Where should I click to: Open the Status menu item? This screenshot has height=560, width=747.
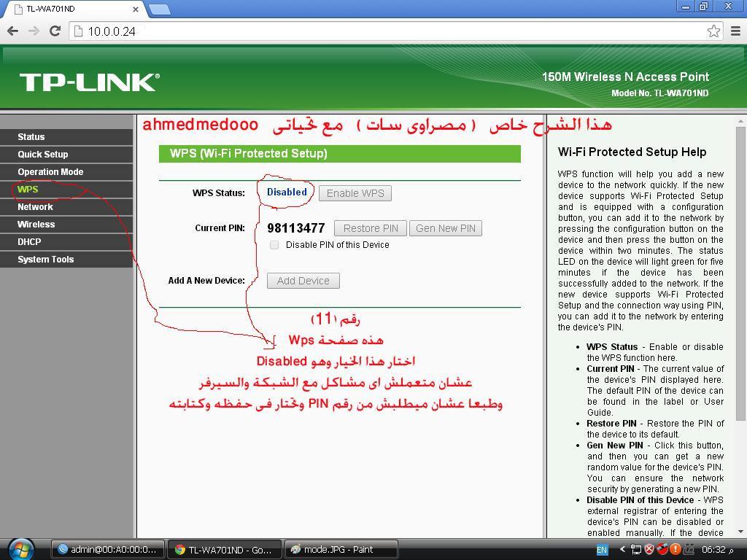(66, 136)
